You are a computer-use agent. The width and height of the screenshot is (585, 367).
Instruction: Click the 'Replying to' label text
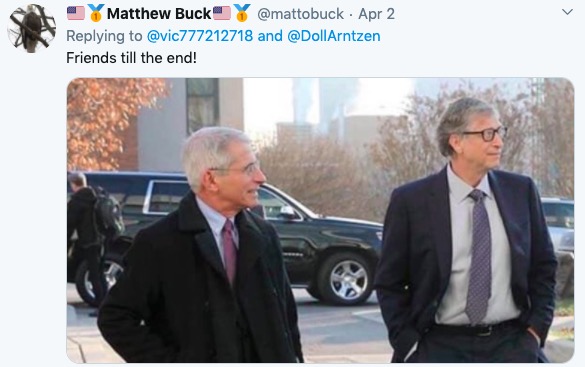[104, 36]
